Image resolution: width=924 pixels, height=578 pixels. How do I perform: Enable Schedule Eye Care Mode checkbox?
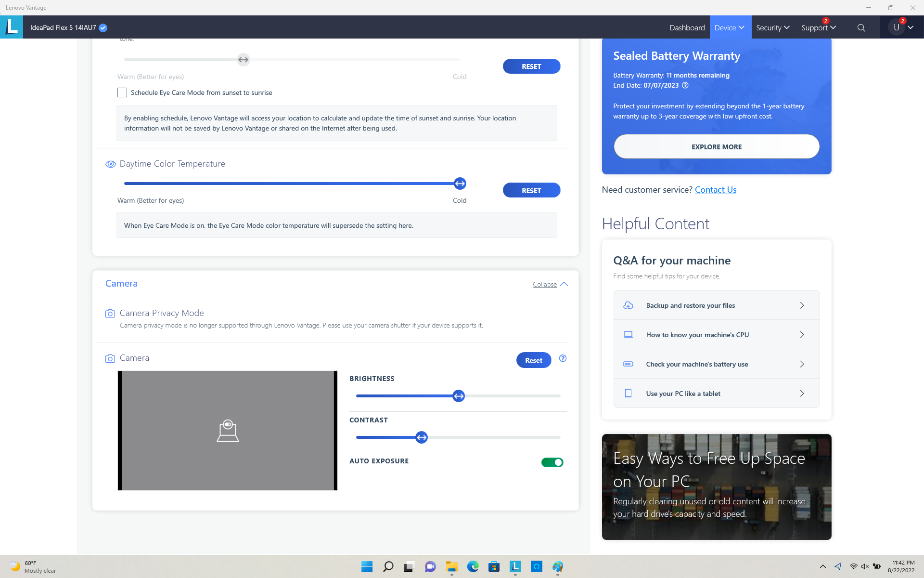point(122,92)
